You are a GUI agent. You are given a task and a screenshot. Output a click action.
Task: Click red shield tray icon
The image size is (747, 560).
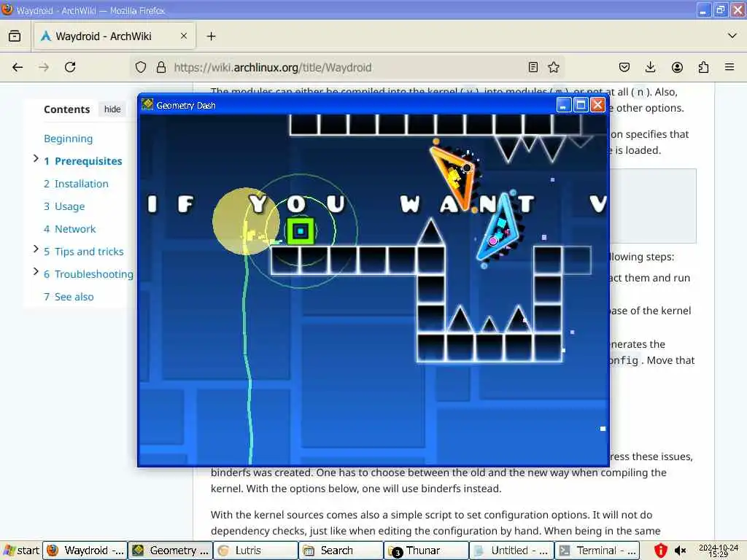click(660, 551)
